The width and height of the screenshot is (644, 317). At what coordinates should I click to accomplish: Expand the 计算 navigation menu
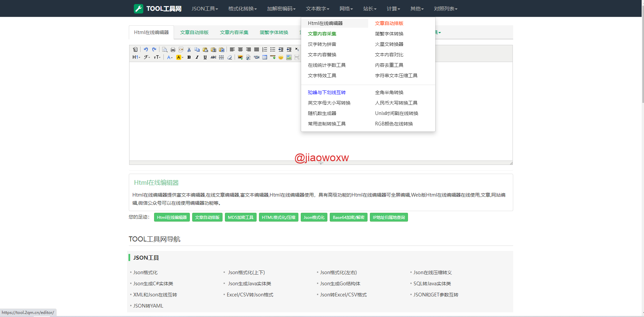[x=393, y=8]
